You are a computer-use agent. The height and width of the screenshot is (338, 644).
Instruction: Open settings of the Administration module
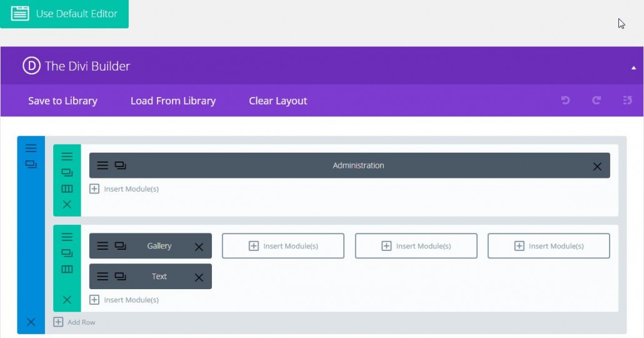[x=103, y=166]
